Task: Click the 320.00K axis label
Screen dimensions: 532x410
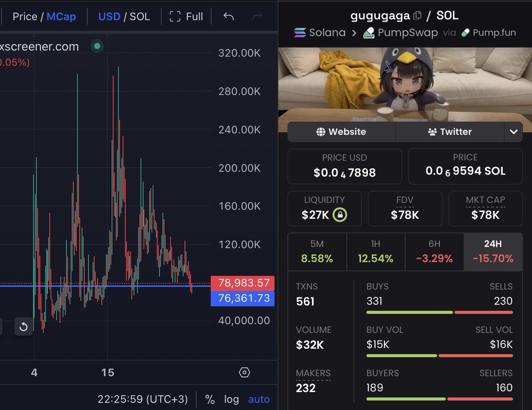Action: (239, 53)
